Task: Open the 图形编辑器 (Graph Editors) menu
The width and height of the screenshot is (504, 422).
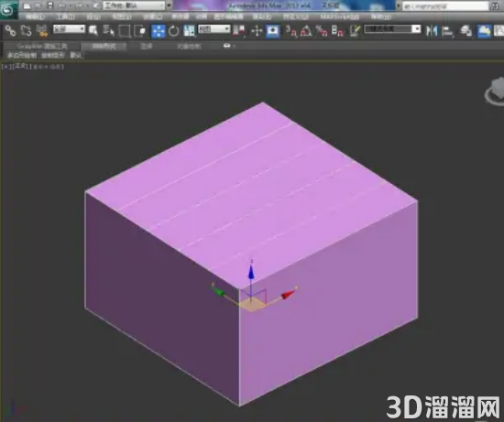Action: [228, 16]
